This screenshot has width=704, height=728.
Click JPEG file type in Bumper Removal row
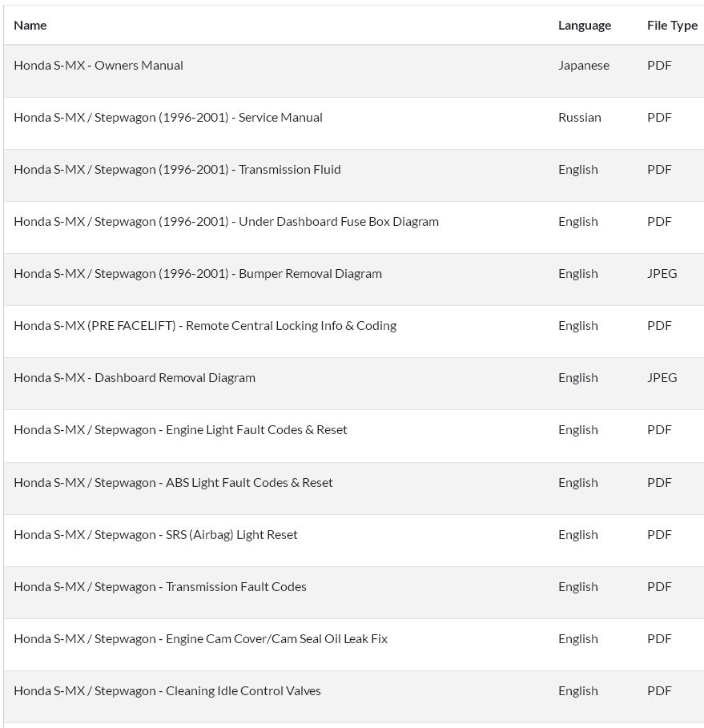point(662,274)
